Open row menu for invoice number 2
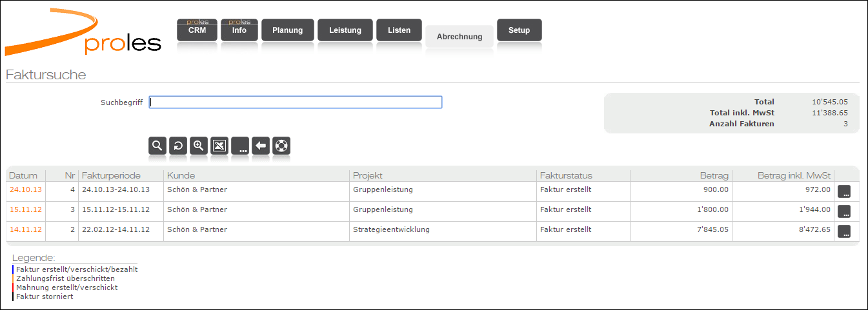868x310 pixels. click(844, 231)
